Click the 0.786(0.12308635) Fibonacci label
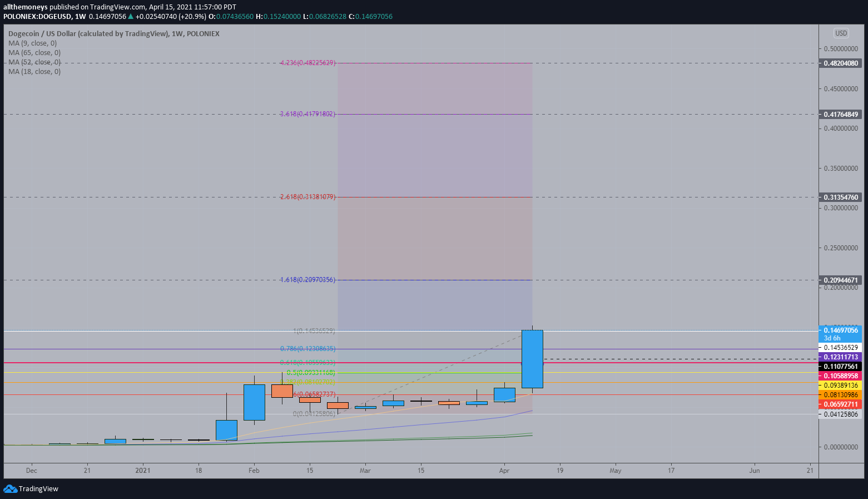Screen dimensions: 868x499 coord(307,349)
